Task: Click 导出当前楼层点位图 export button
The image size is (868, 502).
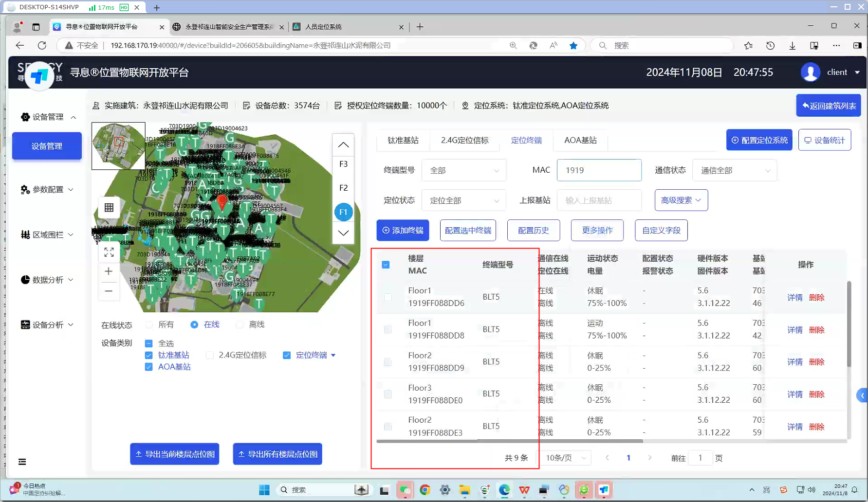Action: click(x=175, y=454)
